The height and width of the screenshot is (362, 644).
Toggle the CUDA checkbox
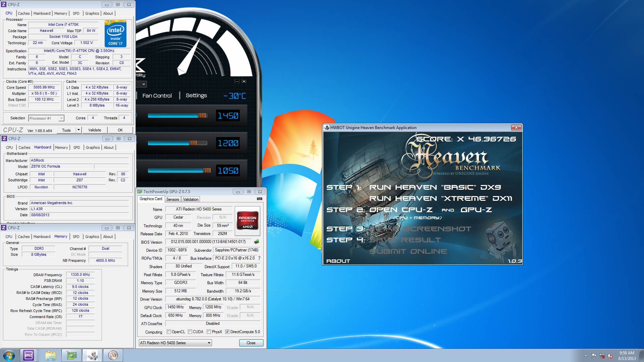190,332
